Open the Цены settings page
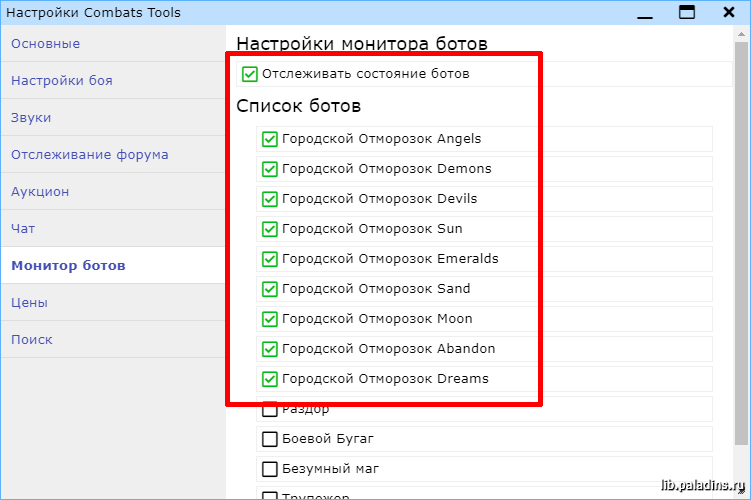The width and height of the screenshot is (751, 500). [x=29, y=303]
